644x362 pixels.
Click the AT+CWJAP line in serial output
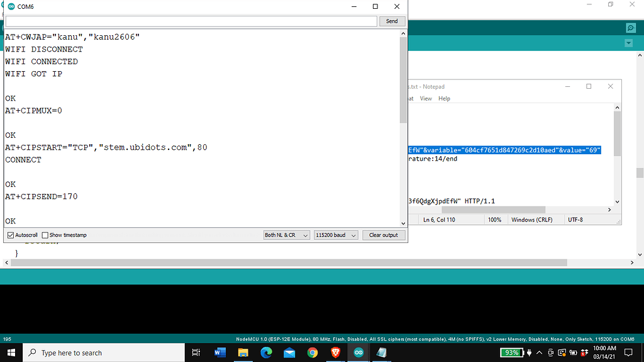[x=72, y=37]
